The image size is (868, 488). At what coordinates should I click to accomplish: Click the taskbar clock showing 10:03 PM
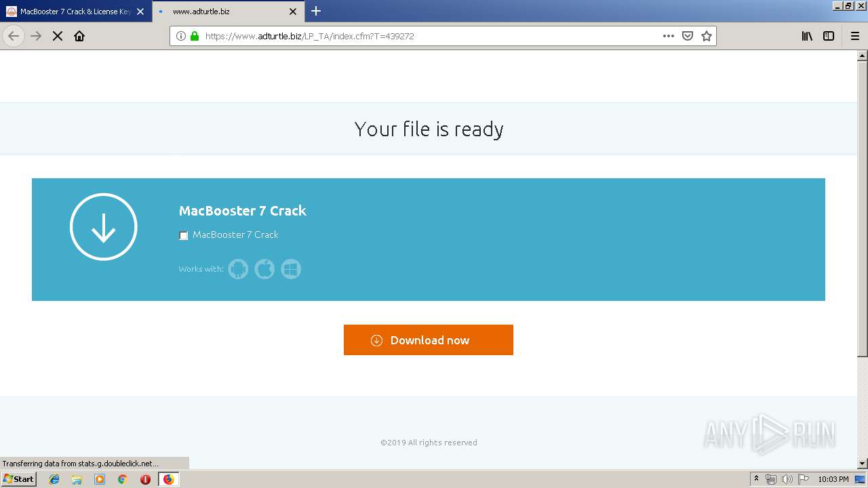833,479
